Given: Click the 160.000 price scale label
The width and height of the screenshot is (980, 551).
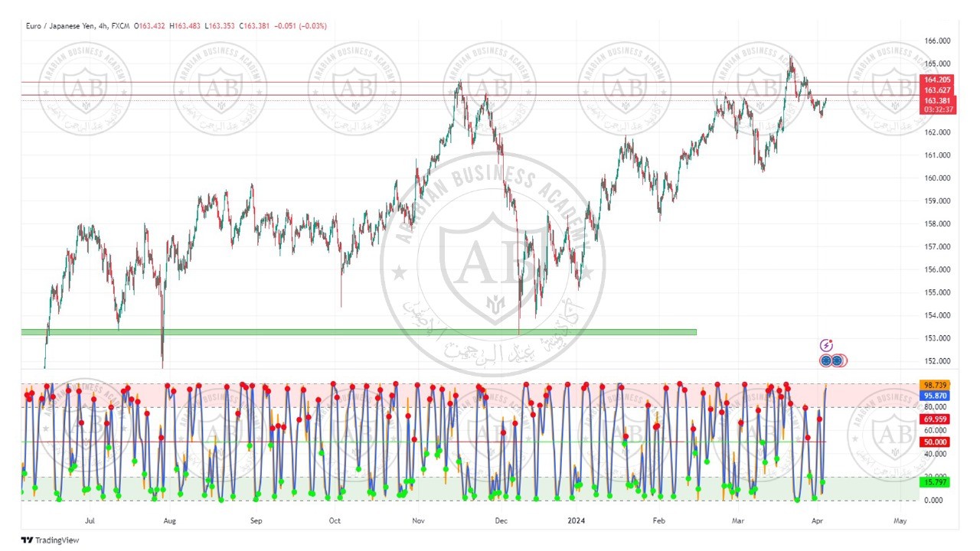Looking at the screenshot, I should [937, 178].
